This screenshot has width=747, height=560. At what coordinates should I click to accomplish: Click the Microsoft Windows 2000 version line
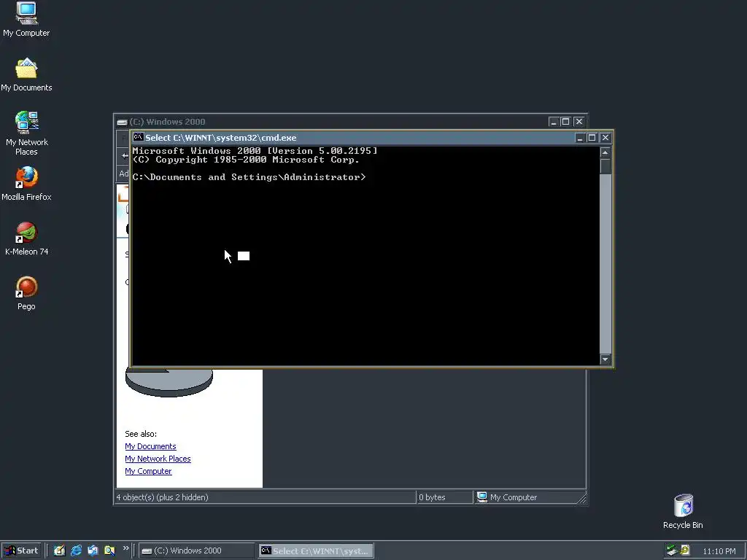(x=255, y=150)
